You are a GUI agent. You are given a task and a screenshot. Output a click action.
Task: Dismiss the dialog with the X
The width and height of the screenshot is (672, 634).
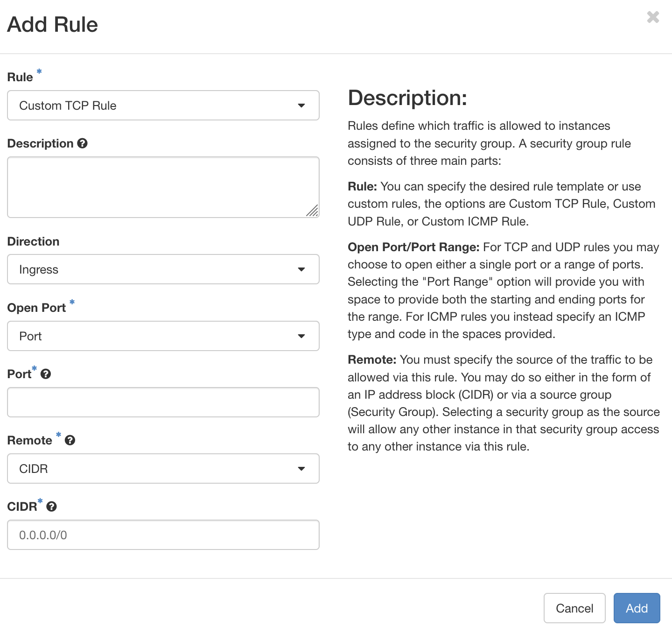click(x=652, y=17)
